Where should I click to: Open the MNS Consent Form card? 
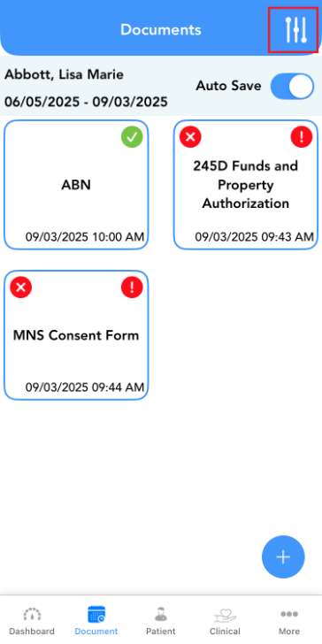pyautogui.click(x=76, y=335)
